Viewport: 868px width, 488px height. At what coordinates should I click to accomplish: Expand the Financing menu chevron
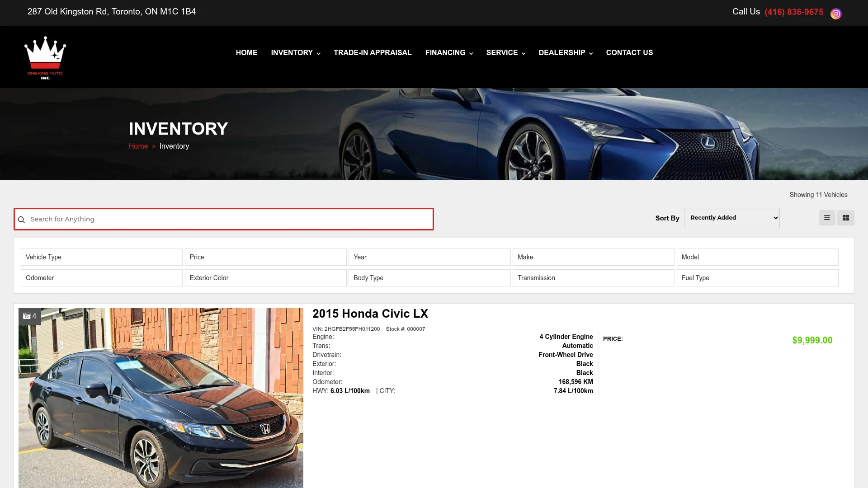tap(471, 53)
